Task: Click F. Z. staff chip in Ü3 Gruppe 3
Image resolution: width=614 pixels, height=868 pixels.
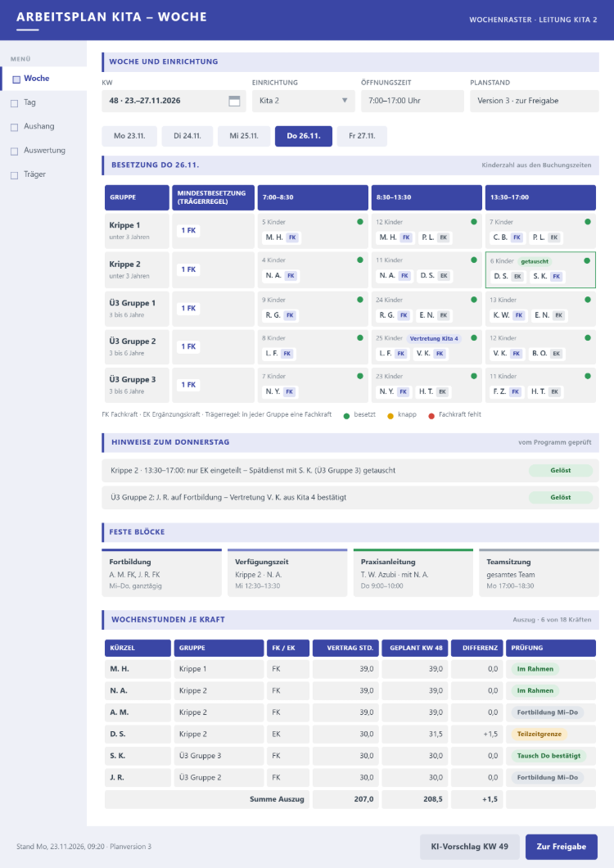Action: 506,391
